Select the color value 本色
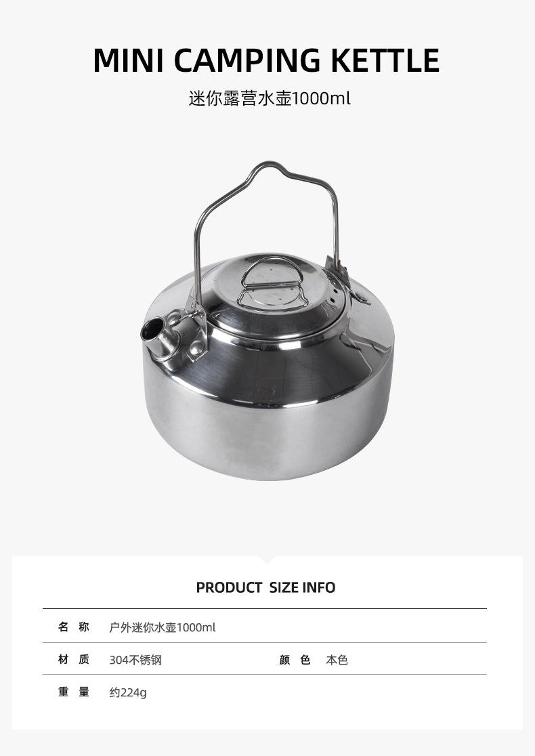This screenshot has height=756, width=535. tap(337, 660)
